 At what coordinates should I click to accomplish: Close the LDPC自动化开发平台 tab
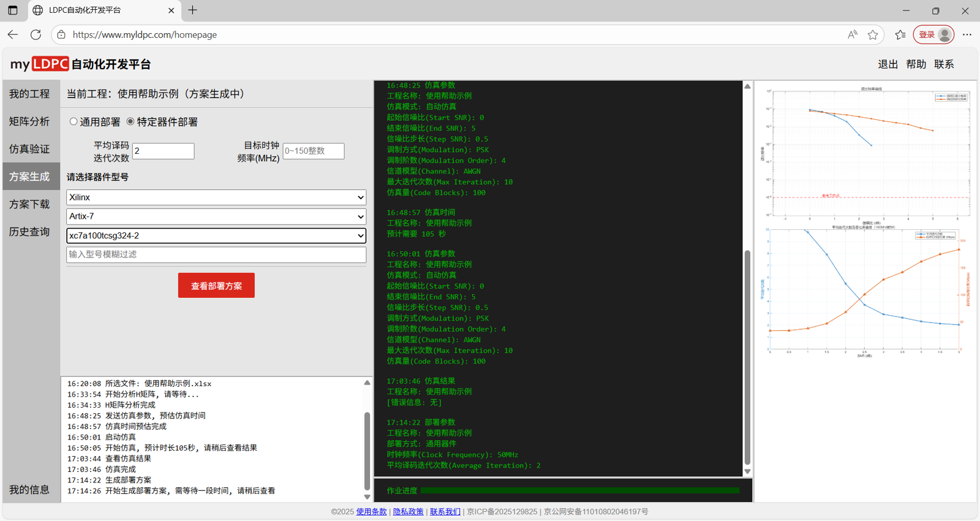(x=171, y=10)
